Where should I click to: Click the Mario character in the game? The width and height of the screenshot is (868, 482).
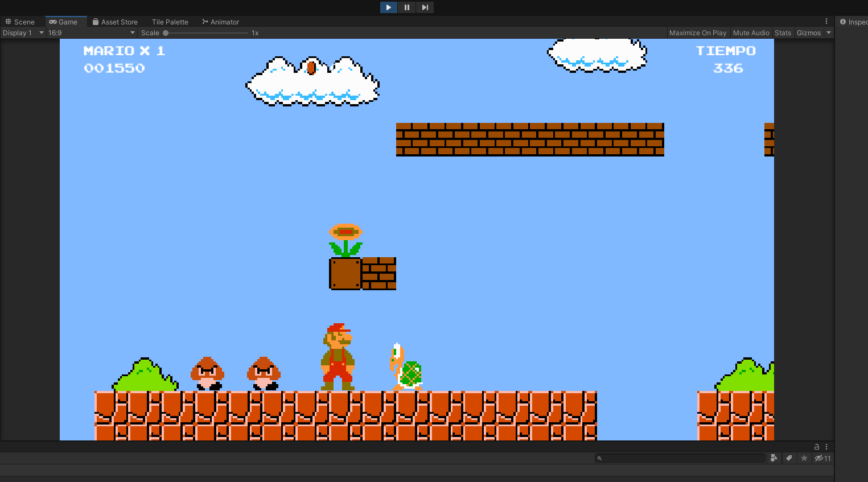338,357
